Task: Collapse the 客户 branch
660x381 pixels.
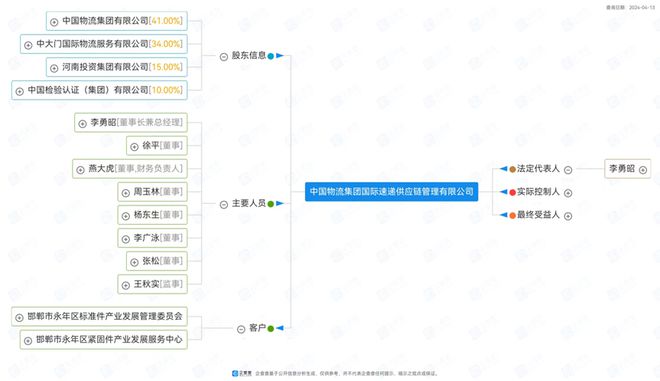Action: (241, 329)
